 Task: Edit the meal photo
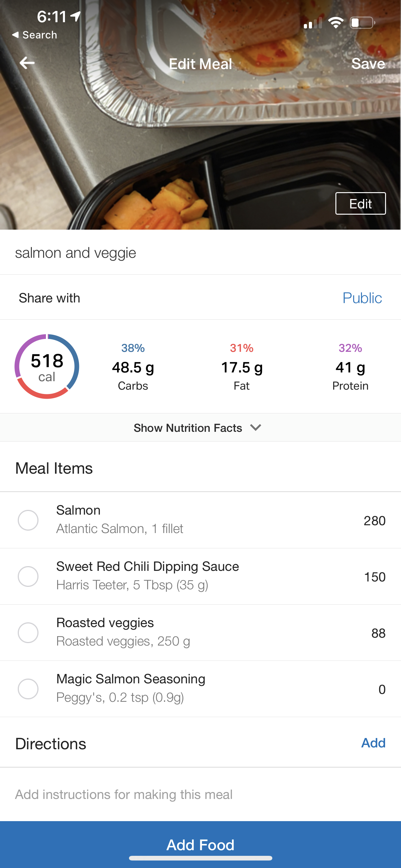point(360,203)
